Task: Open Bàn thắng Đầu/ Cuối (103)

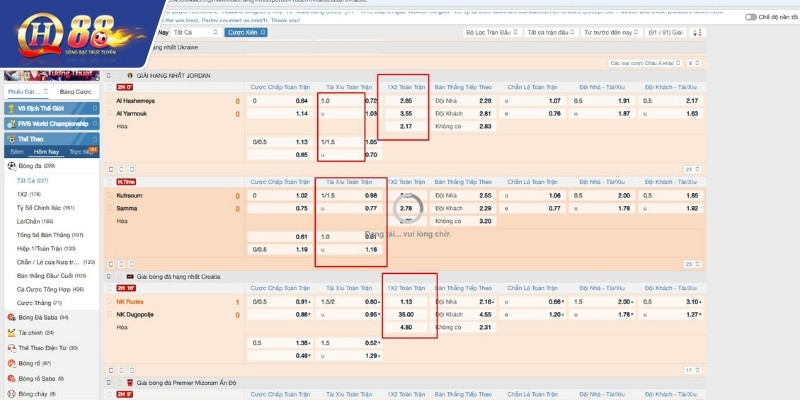Action: point(51,276)
